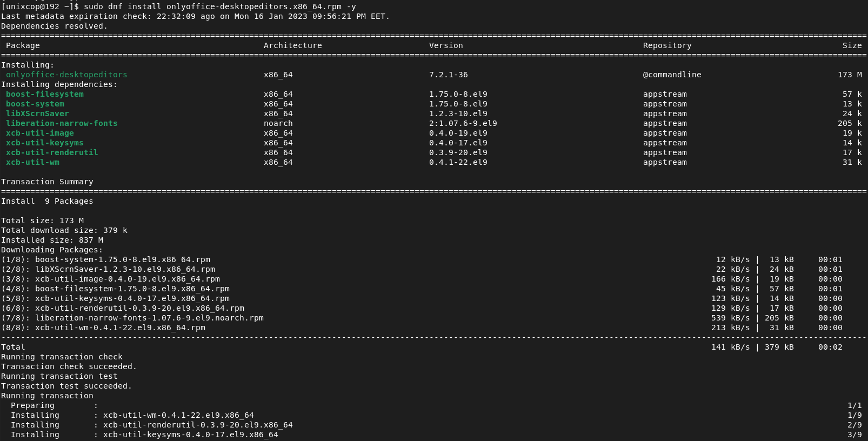This screenshot has height=441, width=868.
Task: Select the boost-filesystem dependency entry
Action: (45, 94)
